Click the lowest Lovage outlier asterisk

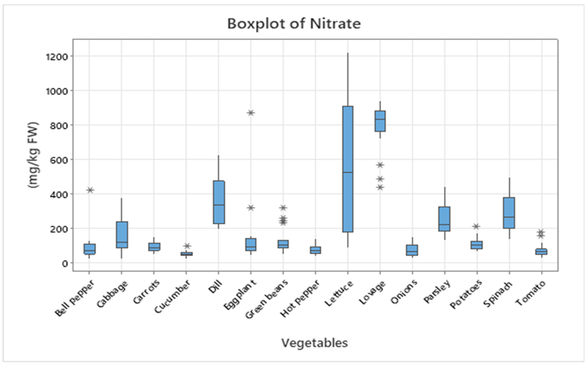pyautogui.click(x=380, y=187)
